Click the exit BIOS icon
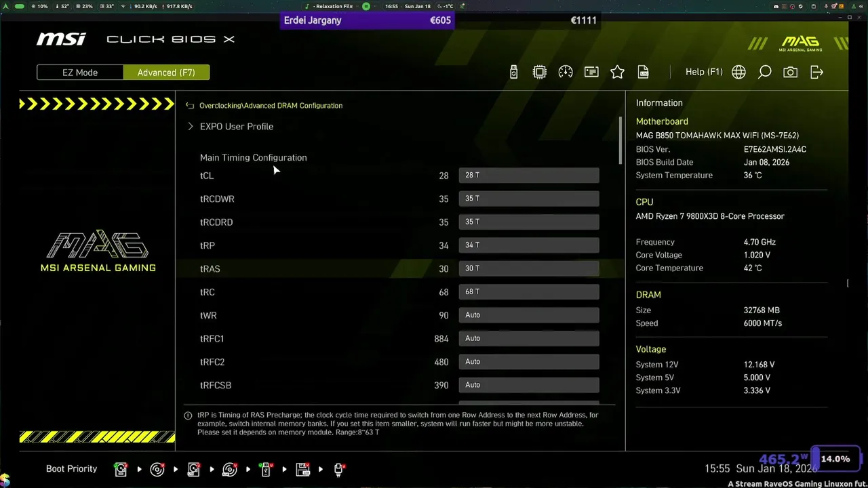The image size is (868, 488). pos(816,72)
